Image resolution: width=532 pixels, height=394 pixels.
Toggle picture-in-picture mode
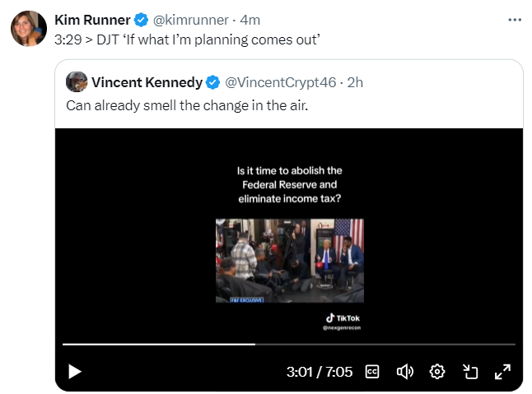coord(470,372)
